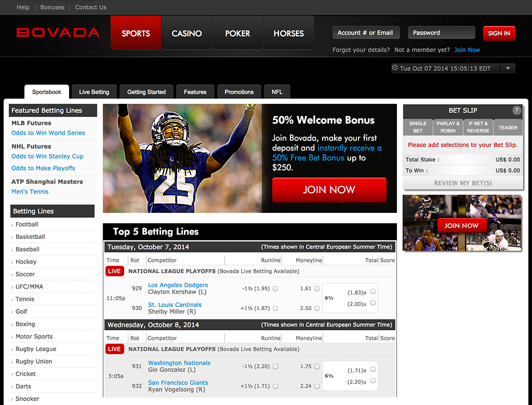The width and height of the screenshot is (532, 405).
Task: Select Single Bet slip tab
Action: pyautogui.click(x=418, y=127)
